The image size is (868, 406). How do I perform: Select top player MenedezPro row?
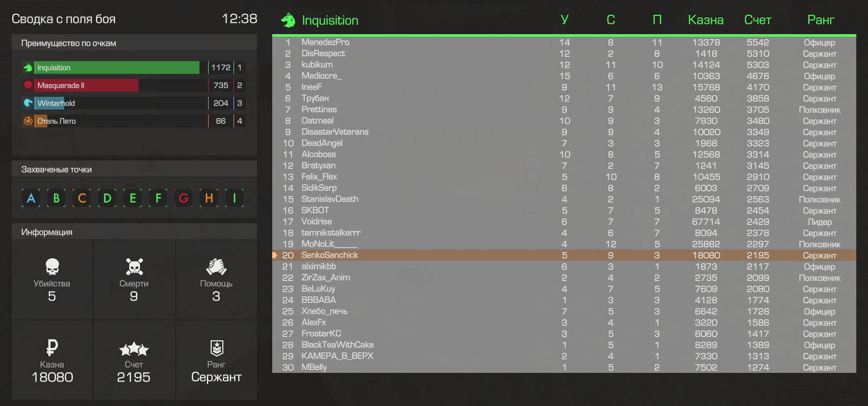coord(564,42)
